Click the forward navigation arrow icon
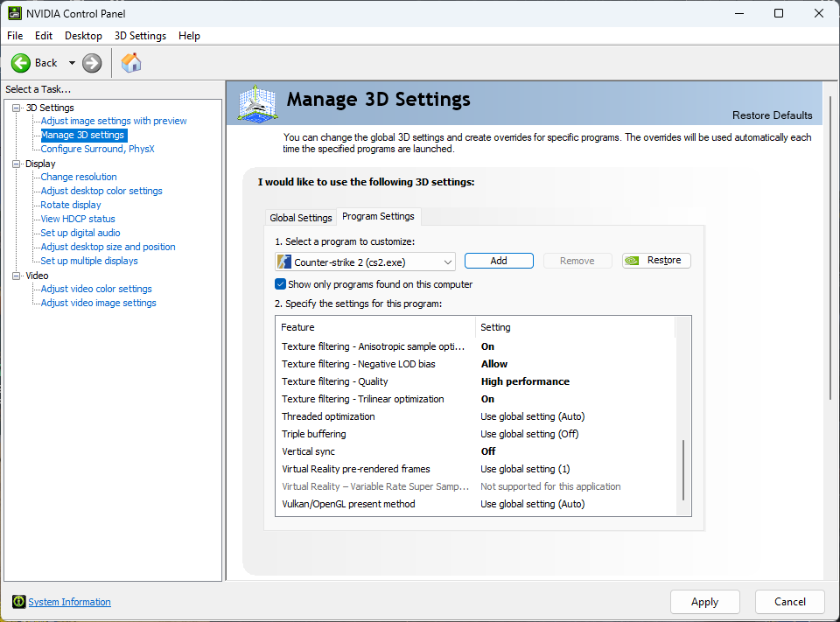 pyautogui.click(x=90, y=62)
